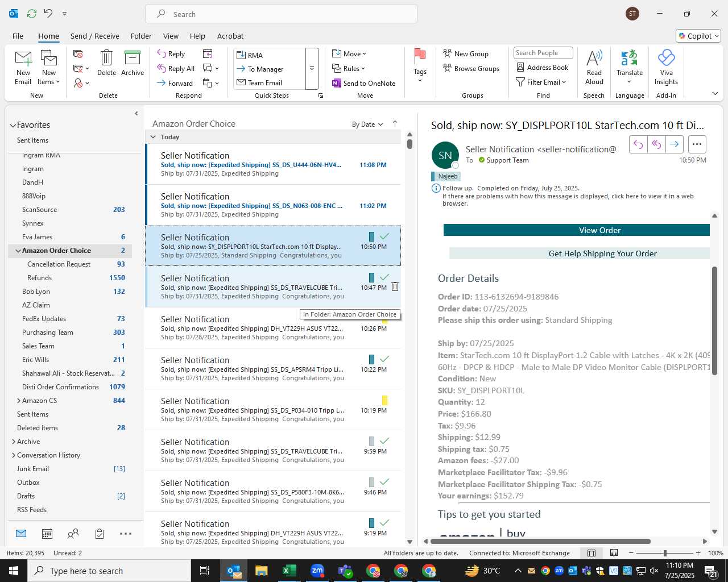728x582 pixels.
Task: Switch to the View tab
Action: coord(171,36)
